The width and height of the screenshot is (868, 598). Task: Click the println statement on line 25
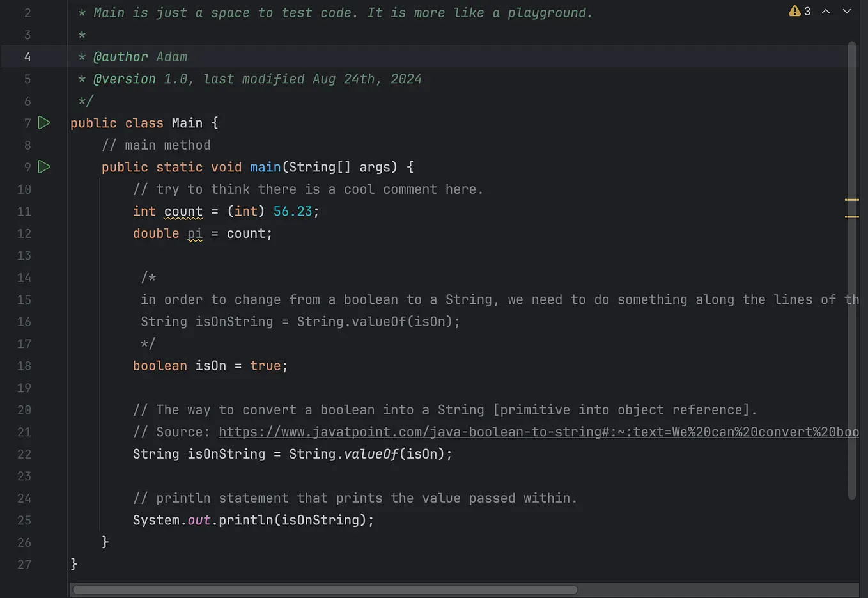[252, 520]
